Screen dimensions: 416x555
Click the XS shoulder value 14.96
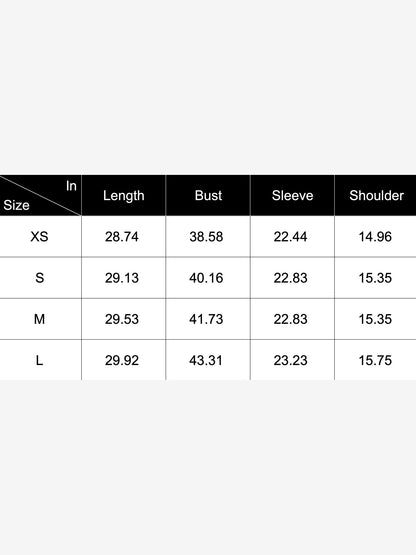tap(375, 236)
